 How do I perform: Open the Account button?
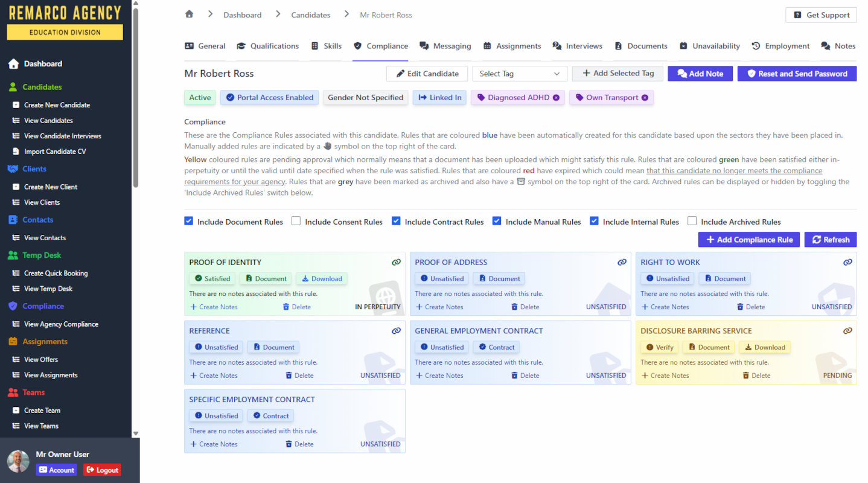(x=56, y=470)
